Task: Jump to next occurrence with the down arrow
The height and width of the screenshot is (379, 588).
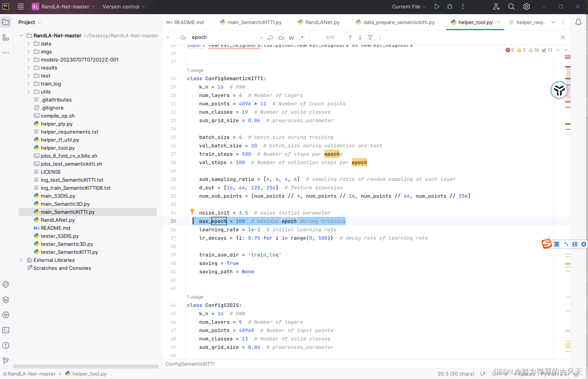Action: coord(360,37)
